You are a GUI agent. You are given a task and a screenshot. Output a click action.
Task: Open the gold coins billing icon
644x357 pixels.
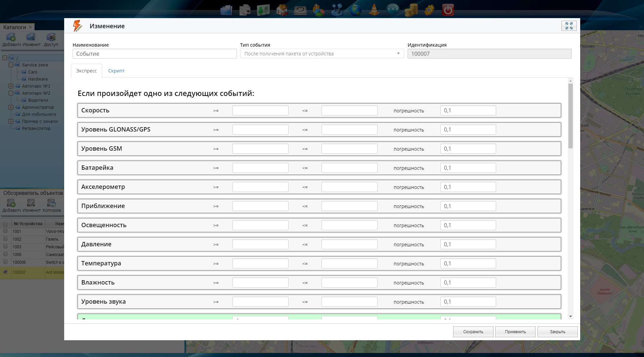pyautogui.click(x=411, y=10)
